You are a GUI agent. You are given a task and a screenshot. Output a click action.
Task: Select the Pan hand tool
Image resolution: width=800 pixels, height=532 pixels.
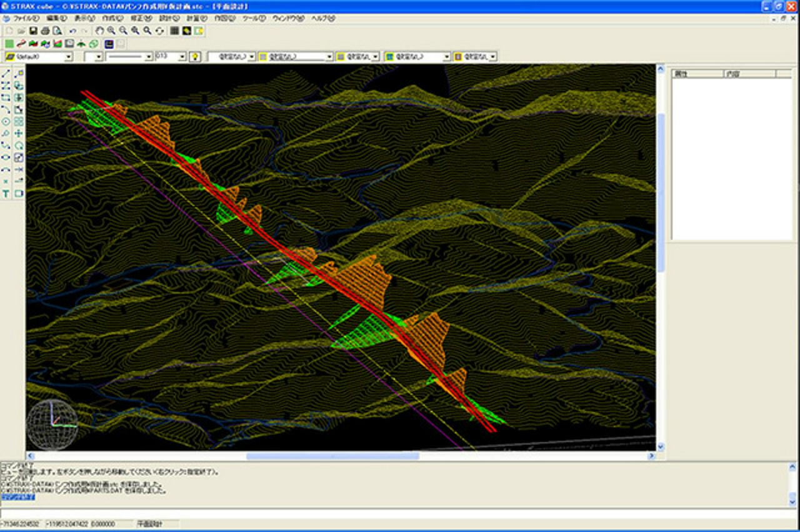pyautogui.click(x=99, y=31)
